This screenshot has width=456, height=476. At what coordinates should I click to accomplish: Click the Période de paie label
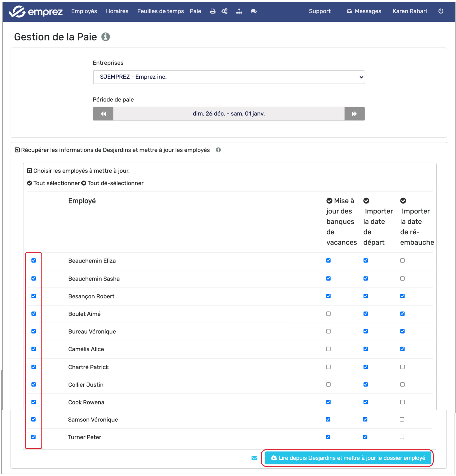(113, 100)
